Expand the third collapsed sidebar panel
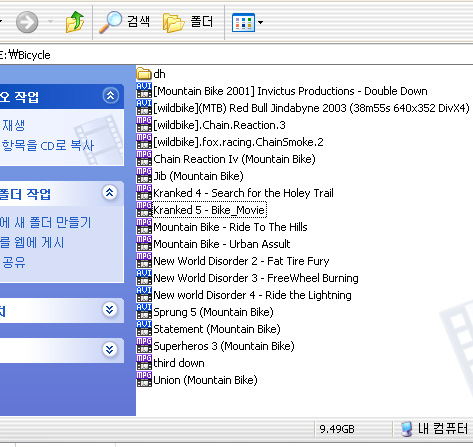Screen dimensions: 473x447 [x=110, y=310]
